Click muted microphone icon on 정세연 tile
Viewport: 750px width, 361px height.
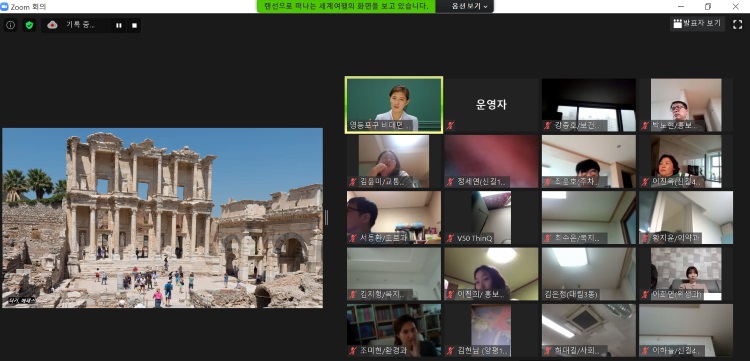pyautogui.click(x=450, y=182)
